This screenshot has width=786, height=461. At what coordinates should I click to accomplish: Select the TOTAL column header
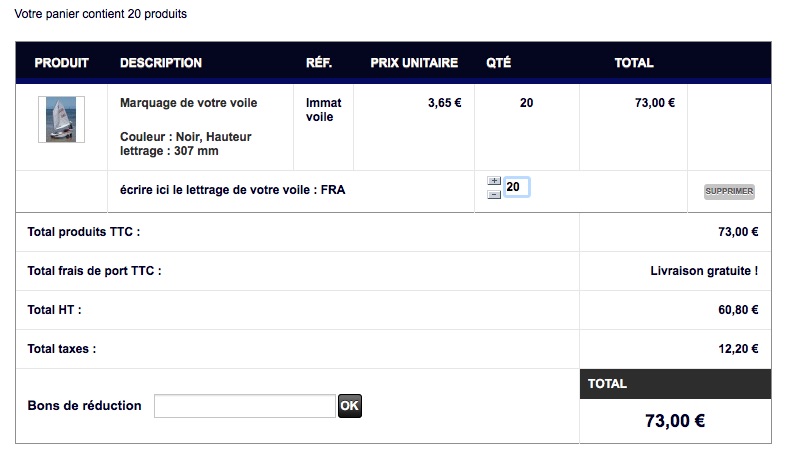(634, 63)
